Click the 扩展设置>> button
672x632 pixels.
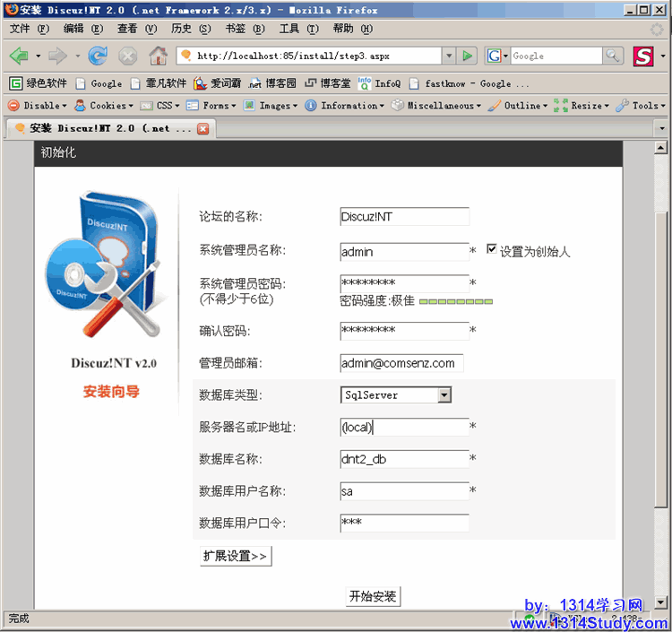(235, 556)
